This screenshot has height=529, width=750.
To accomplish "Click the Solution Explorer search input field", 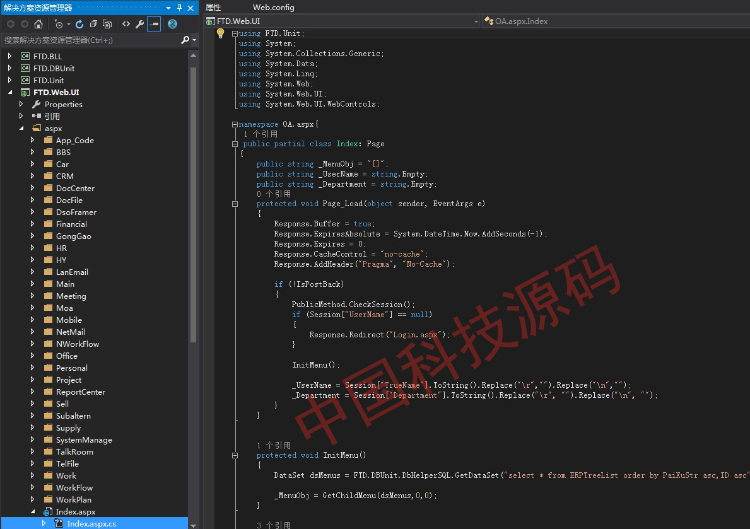I will [x=90, y=41].
